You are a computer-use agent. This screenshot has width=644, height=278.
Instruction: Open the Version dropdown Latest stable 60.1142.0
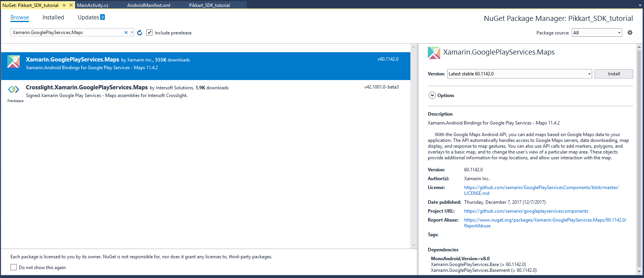(x=519, y=74)
